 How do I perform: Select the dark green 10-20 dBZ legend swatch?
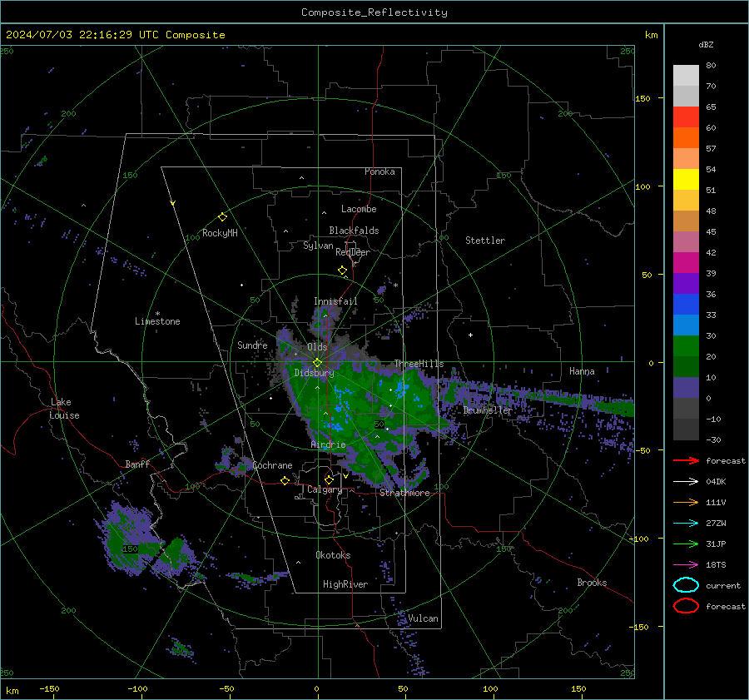coord(686,367)
